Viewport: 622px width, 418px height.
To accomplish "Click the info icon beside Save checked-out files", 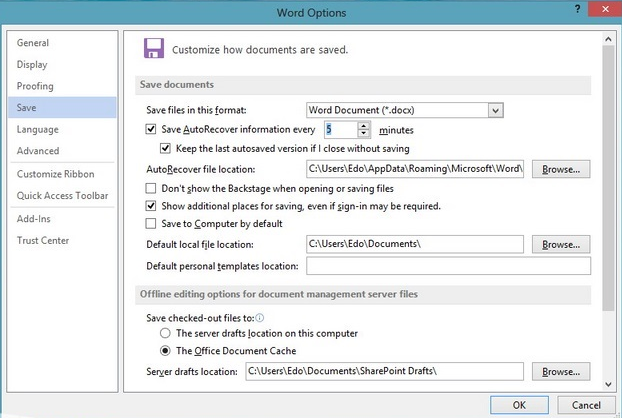I will (260, 317).
